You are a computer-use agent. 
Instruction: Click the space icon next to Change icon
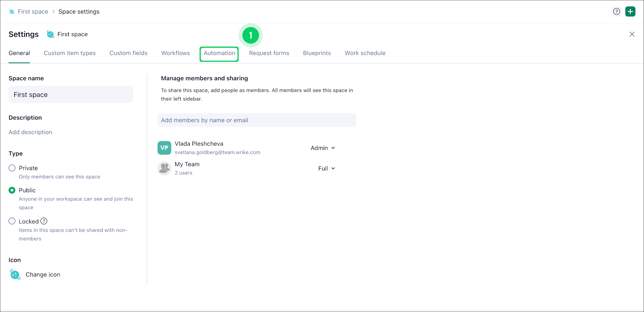click(15, 274)
